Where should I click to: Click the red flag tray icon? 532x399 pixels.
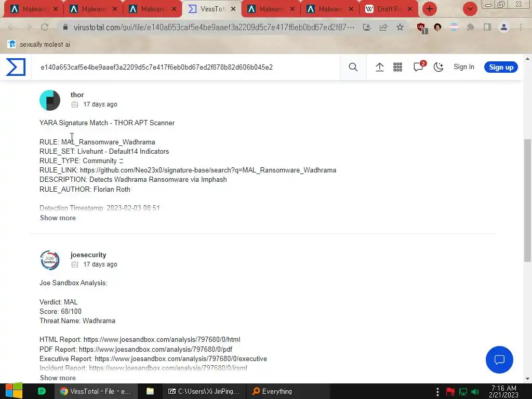pos(450,392)
